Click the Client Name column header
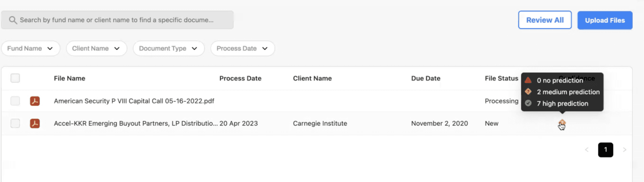This screenshot has height=182, width=644. (x=312, y=79)
